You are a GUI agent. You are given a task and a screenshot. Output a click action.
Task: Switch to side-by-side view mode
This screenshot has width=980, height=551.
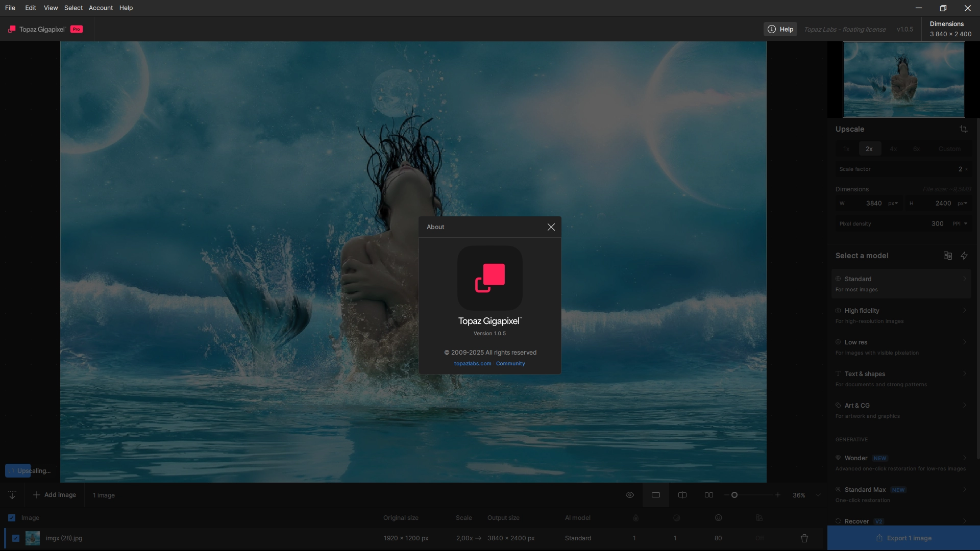709,495
